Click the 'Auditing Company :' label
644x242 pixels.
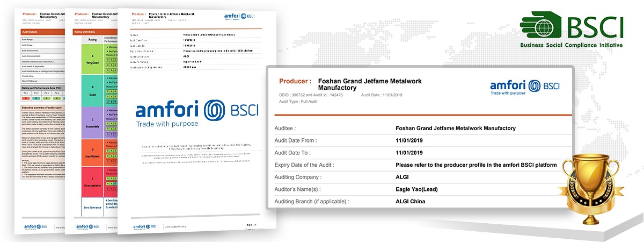pyautogui.click(x=299, y=177)
